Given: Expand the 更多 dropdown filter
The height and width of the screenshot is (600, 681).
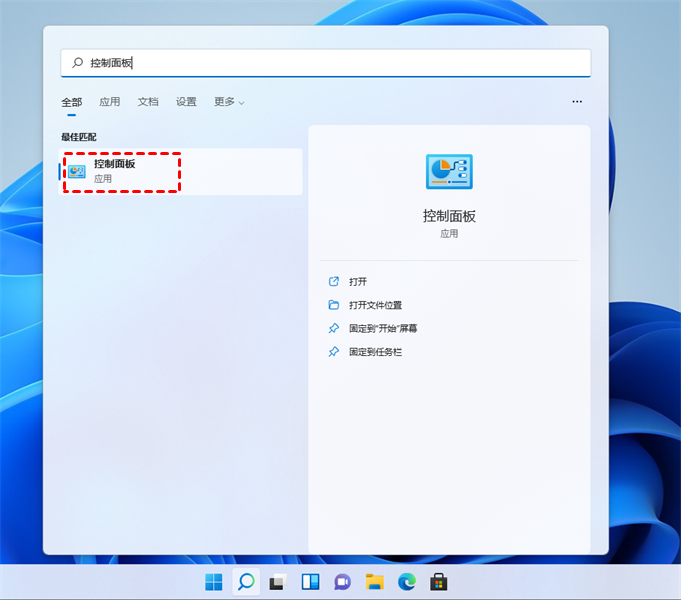Looking at the screenshot, I should click(228, 102).
